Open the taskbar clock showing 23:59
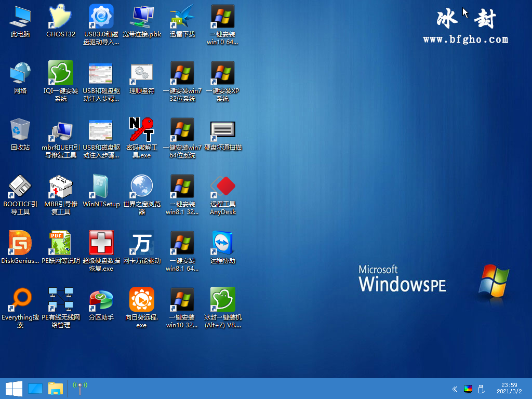This screenshot has width=532, height=399. [x=509, y=389]
